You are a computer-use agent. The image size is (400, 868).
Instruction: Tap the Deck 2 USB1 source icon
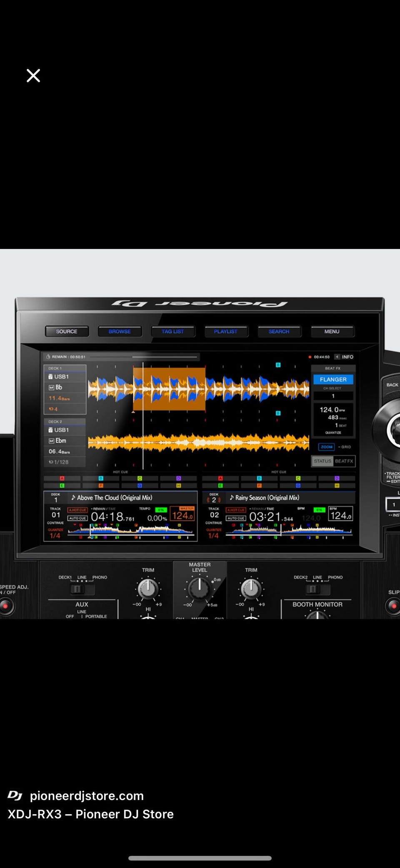pos(50,430)
